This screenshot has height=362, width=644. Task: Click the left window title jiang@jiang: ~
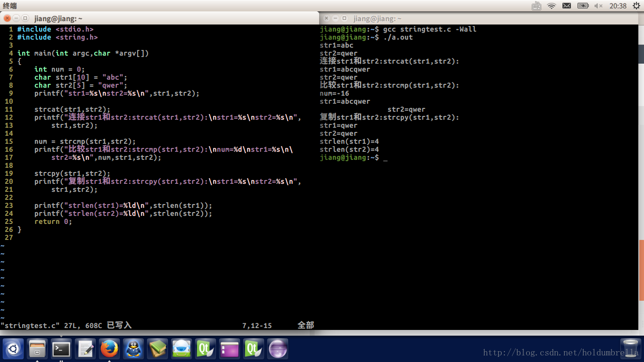point(58,18)
